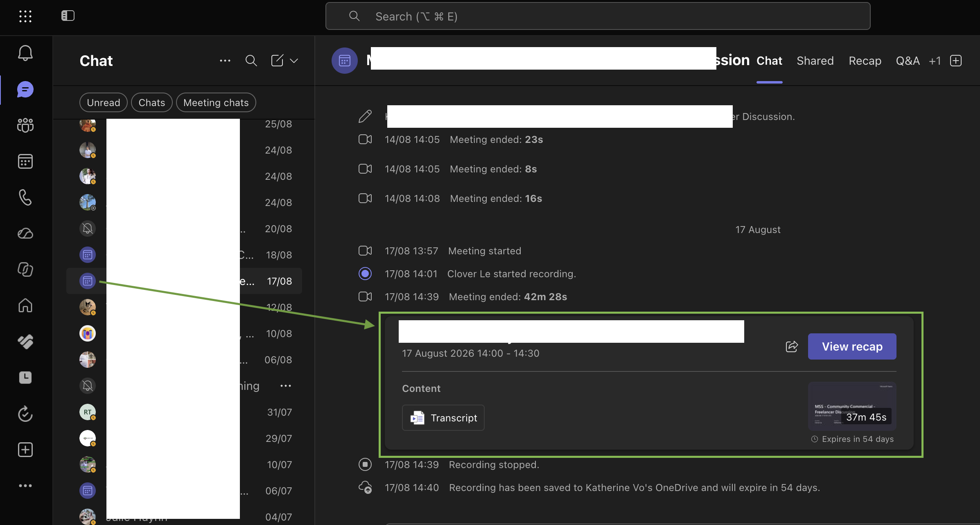Click the Search input field

pos(598,16)
